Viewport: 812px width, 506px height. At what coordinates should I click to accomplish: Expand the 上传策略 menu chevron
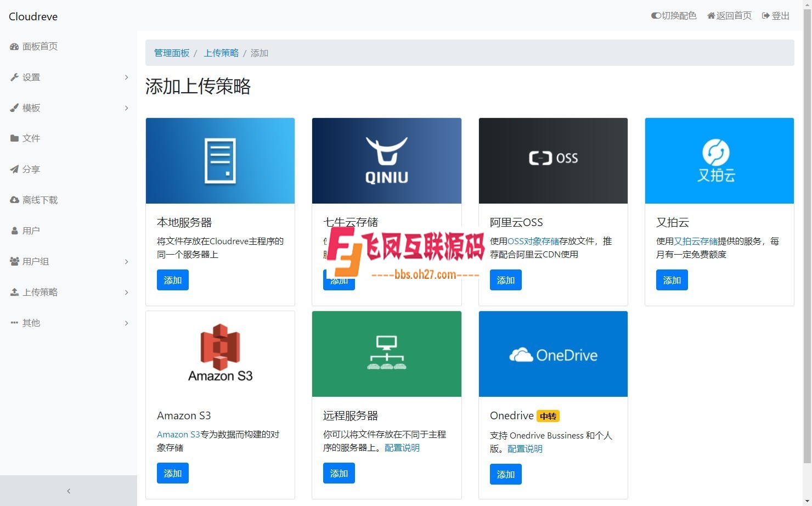126,293
